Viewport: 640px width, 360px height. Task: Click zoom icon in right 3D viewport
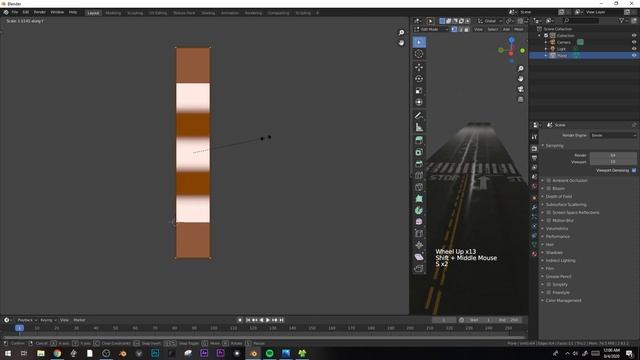(x=520, y=69)
